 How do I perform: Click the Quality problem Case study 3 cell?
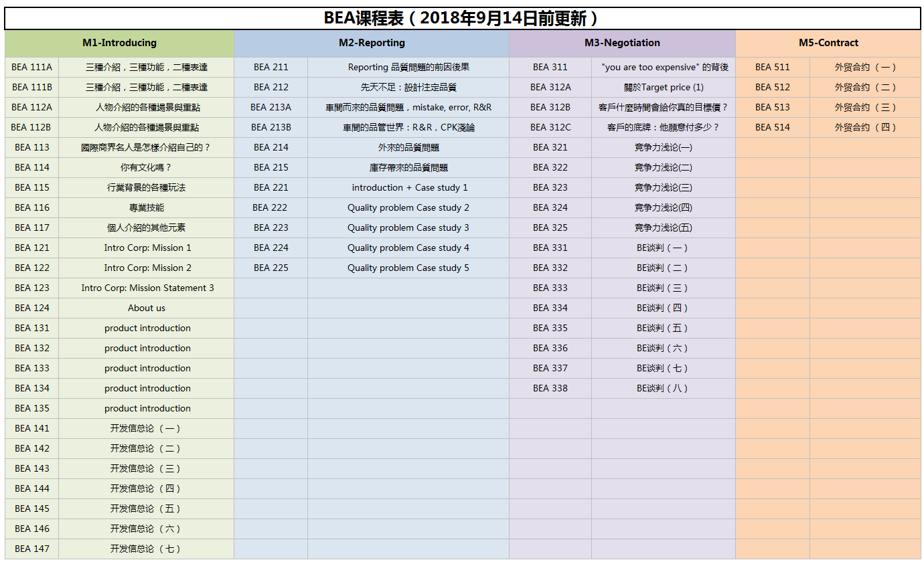click(408, 227)
